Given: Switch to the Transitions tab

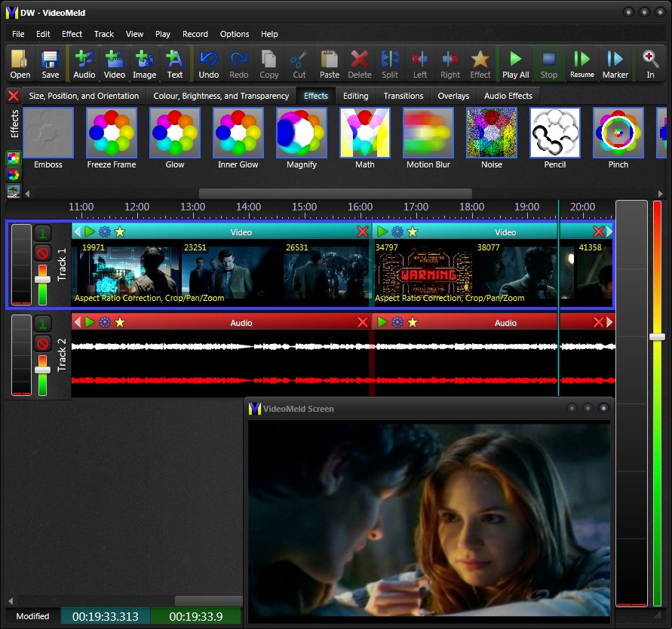Looking at the screenshot, I should click(x=403, y=96).
